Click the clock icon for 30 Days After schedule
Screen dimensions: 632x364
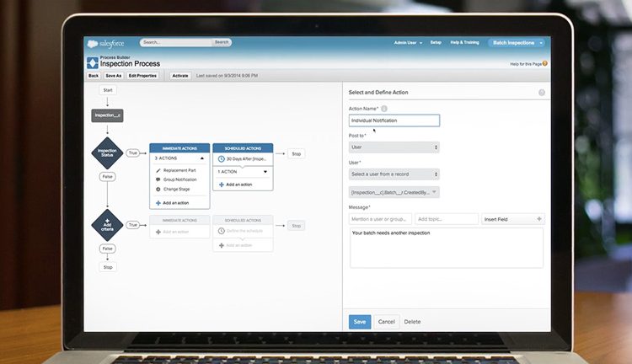click(222, 158)
